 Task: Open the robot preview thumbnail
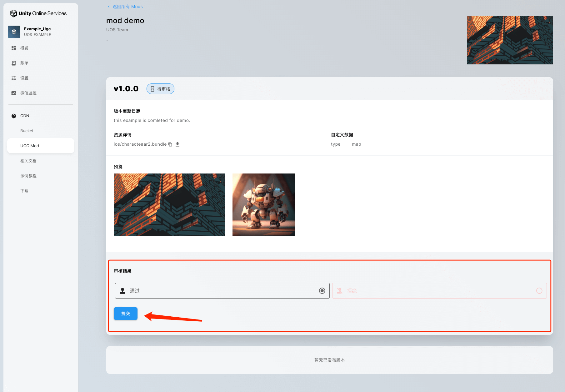tap(263, 205)
